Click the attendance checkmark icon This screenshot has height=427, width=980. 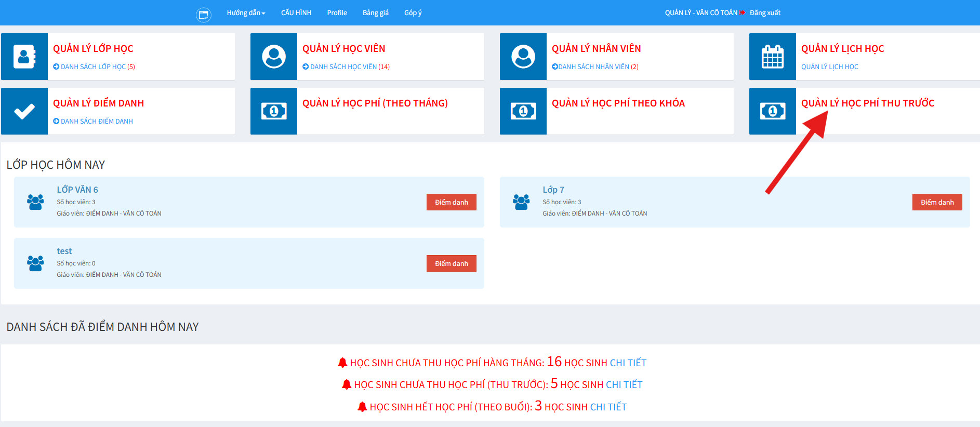24,111
